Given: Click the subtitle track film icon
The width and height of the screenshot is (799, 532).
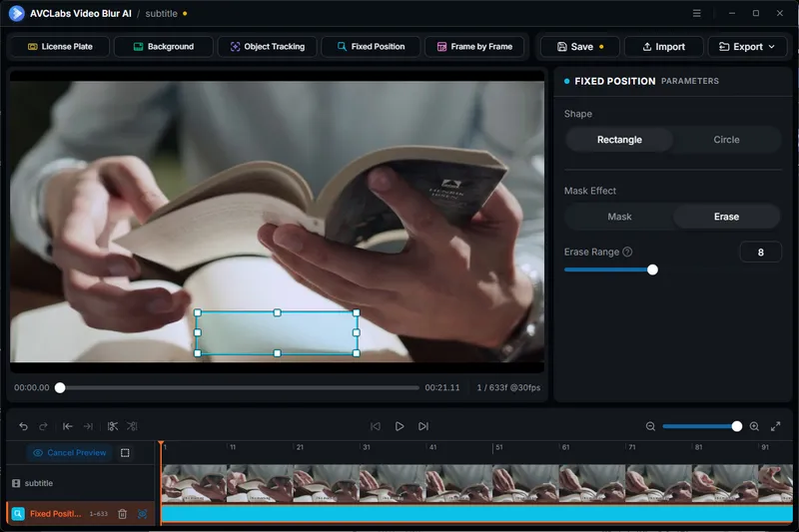Looking at the screenshot, I should click(16, 483).
